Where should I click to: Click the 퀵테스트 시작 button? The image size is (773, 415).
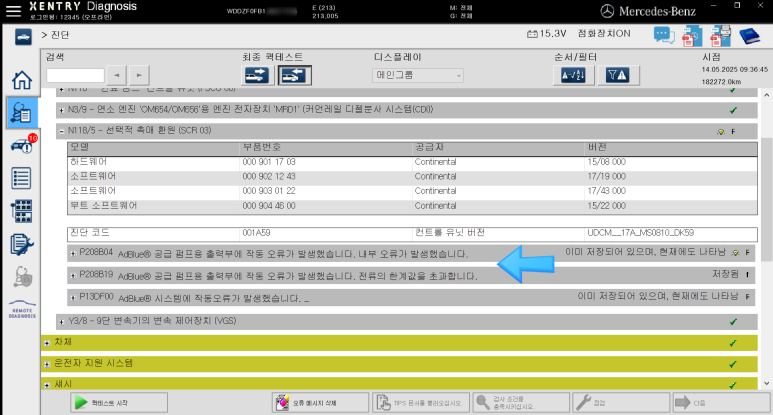tap(119, 403)
